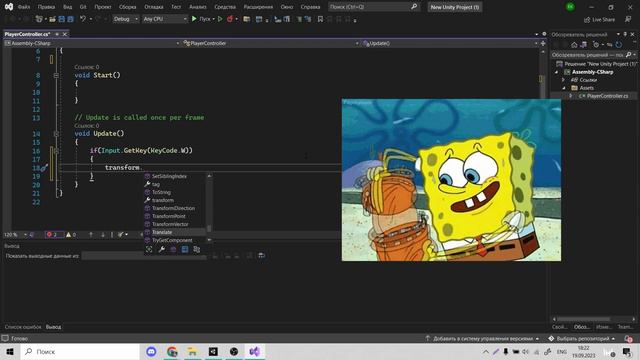Screen dimensions: 640x360
Task: Switch to the Вывод tab
Action: [x=53, y=327]
